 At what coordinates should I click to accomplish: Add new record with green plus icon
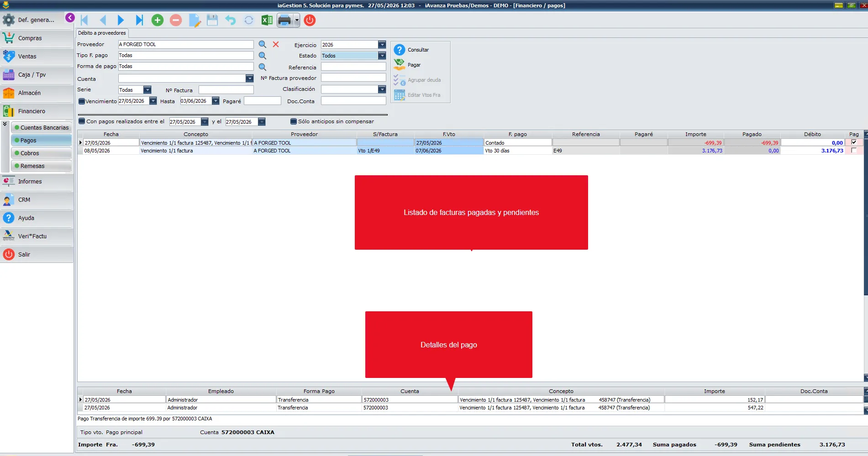(x=158, y=20)
